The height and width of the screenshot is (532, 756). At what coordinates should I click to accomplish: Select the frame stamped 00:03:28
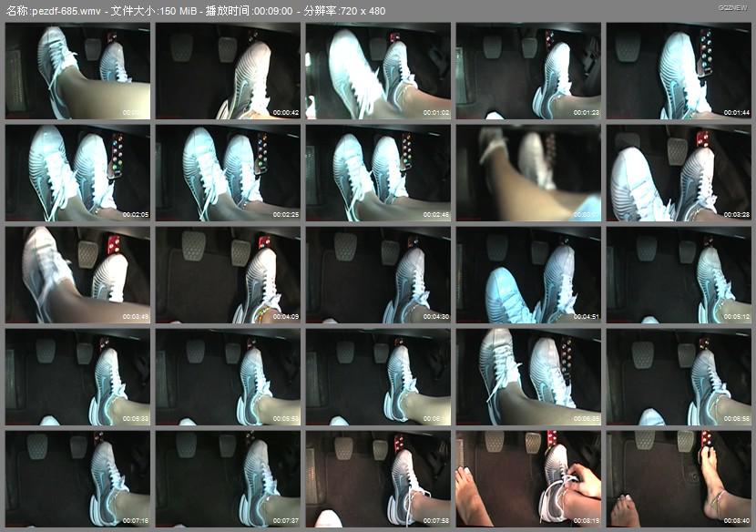pyautogui.click(x=678, y=173)
